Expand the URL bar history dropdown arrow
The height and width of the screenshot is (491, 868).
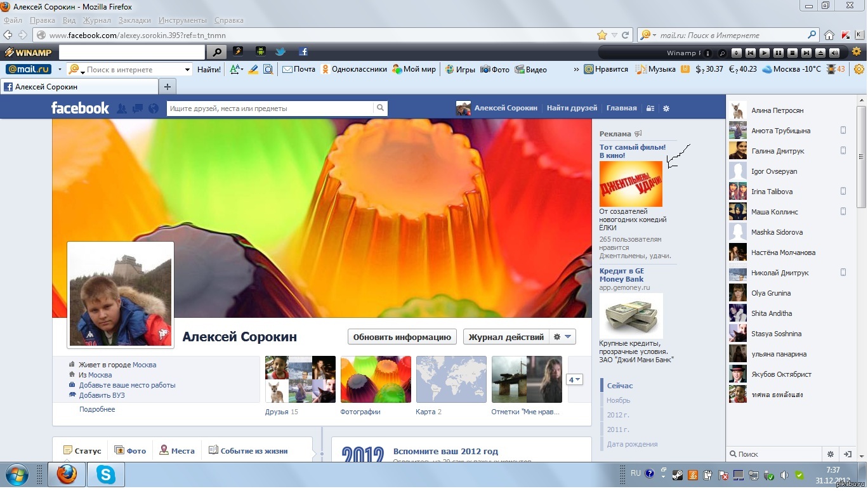(x=614, y=36)
